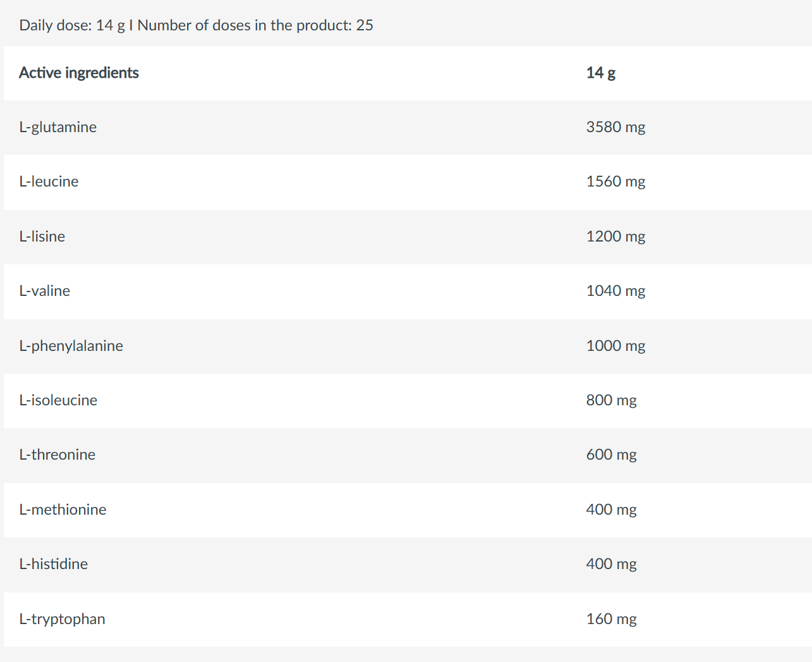
Task: Select the L-threonine ingredient name
Action: (58, 455)
